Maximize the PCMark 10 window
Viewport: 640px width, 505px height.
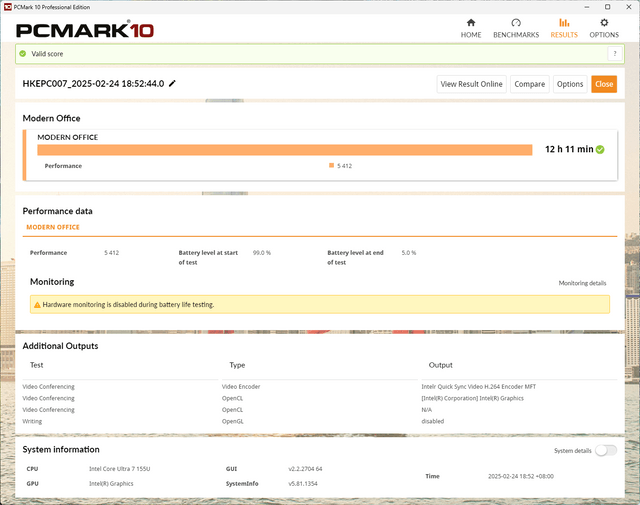(x=607, y=7)
